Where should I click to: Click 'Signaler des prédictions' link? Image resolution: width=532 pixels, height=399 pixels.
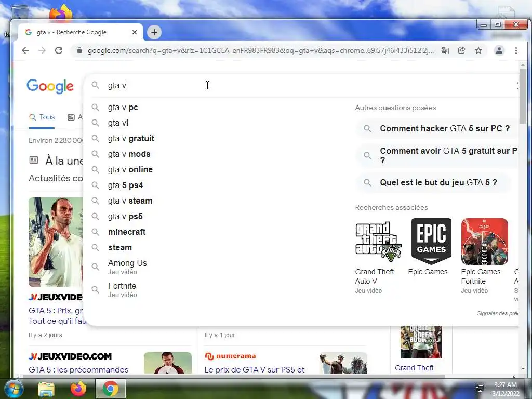tap(497, 313)
